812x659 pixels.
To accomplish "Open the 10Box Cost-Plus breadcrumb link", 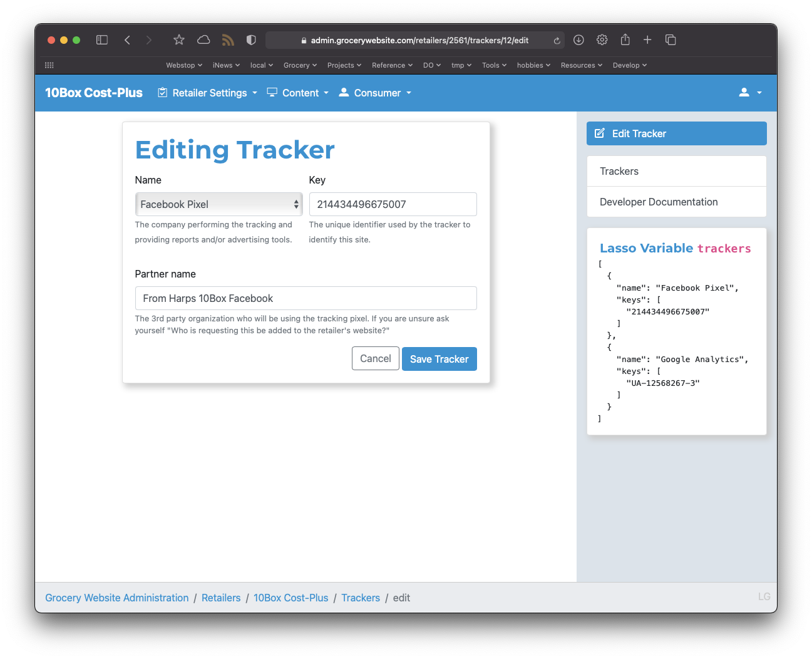I will click(290, 598).
